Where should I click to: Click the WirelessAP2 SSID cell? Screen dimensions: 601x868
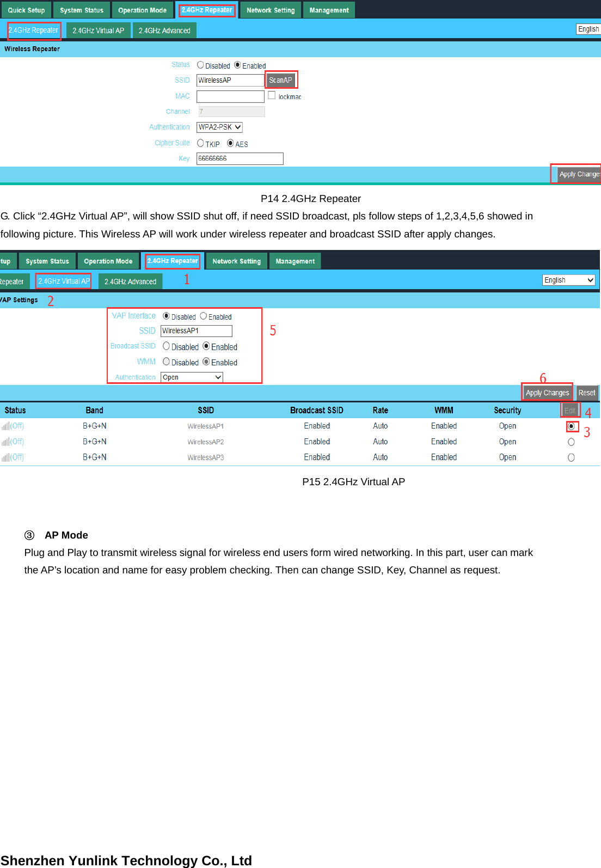pyautogui.click(x=206, y=442)
